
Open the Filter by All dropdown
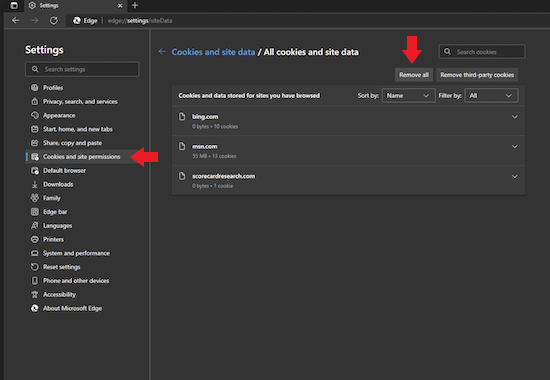pos(491,95)
